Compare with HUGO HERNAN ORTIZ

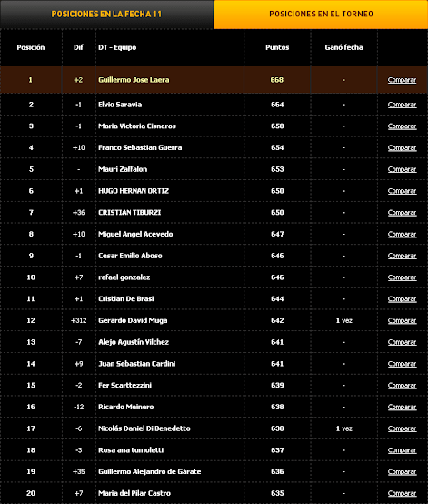tap(402, 191)
